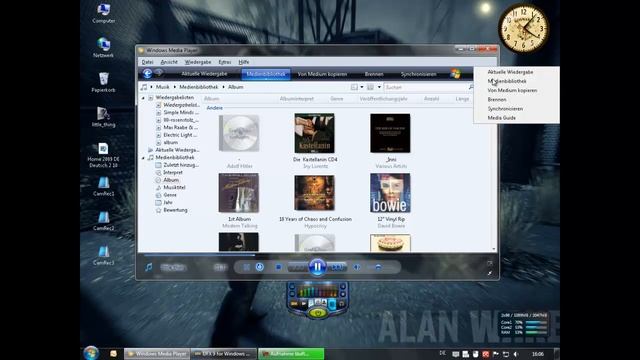Open the Windows logo Media Guide tab
640x360 pixels.
(456, 74)
